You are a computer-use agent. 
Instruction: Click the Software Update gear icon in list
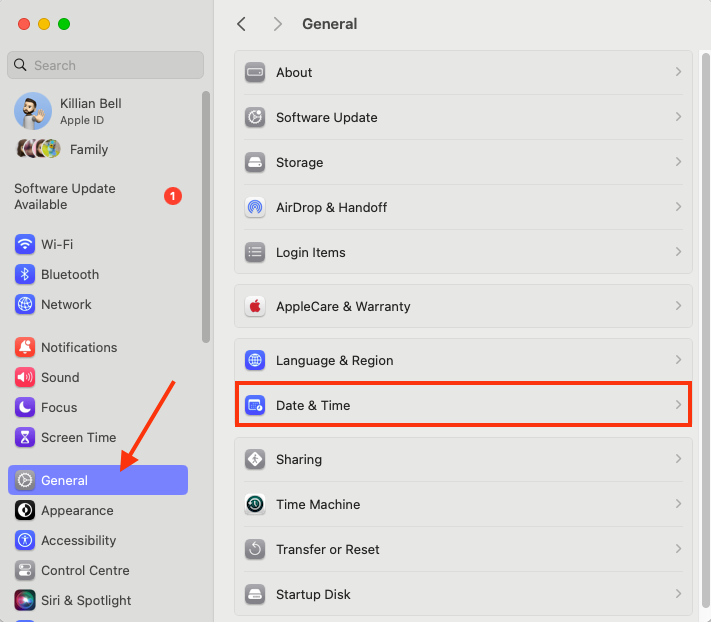click(x=255, y=117)
